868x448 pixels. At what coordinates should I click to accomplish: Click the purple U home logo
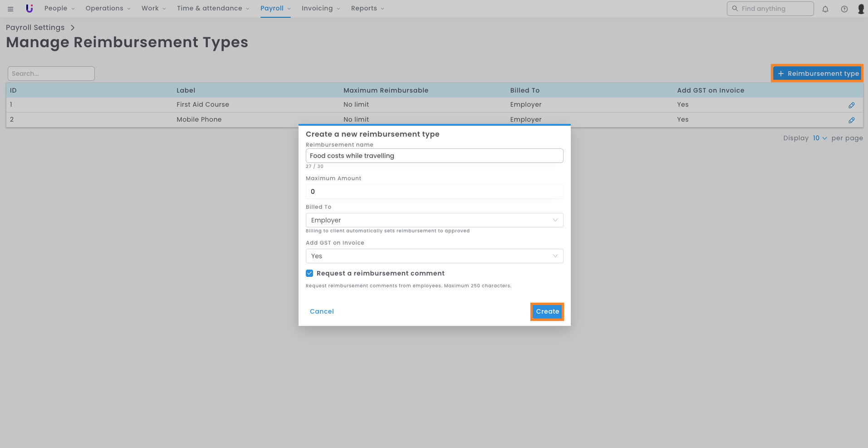(29, 9)
